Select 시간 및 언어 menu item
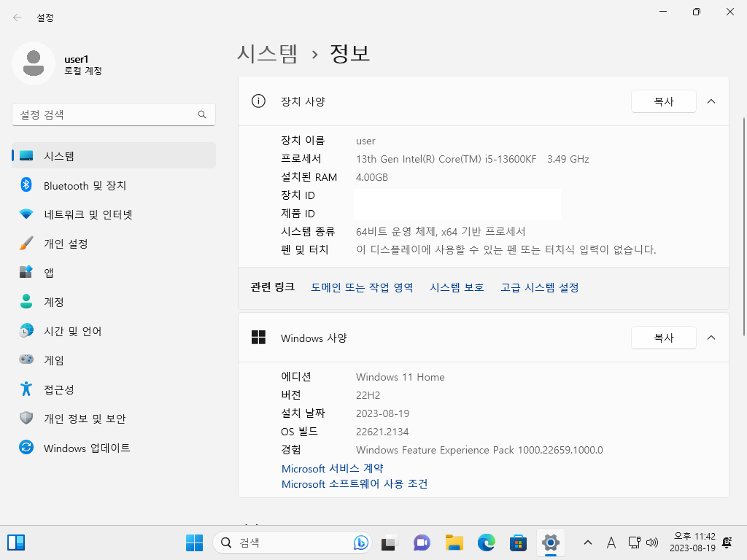The width and height of the screenshot is (747, 560). click(x=113, y=331)
